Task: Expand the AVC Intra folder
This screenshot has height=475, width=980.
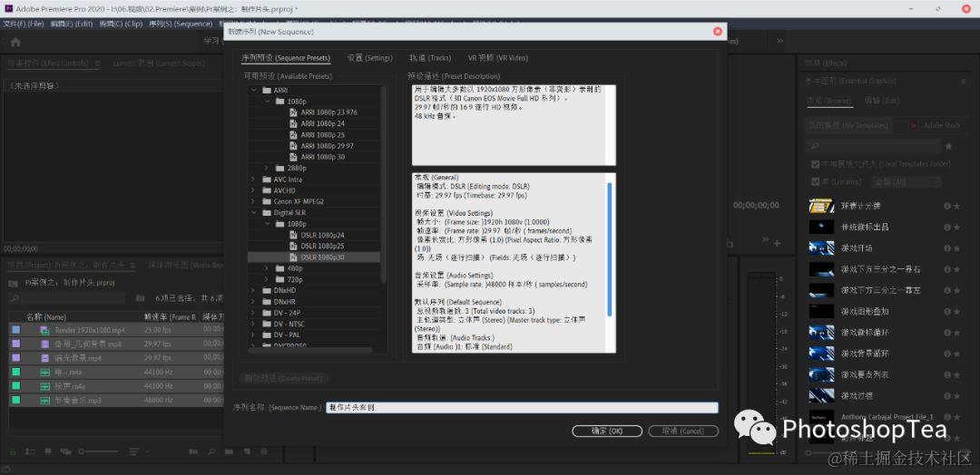Action: (254, 179)
